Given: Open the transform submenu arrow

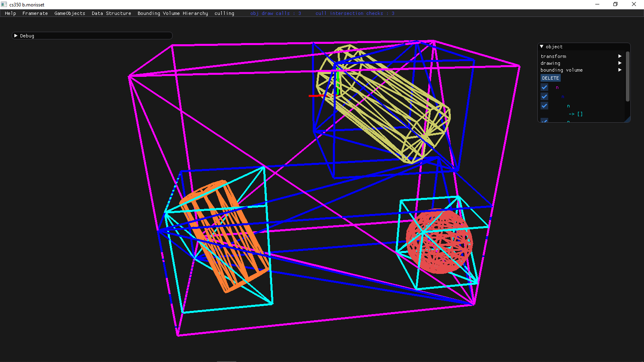Looking at the screenshot, I should point(620,56).
